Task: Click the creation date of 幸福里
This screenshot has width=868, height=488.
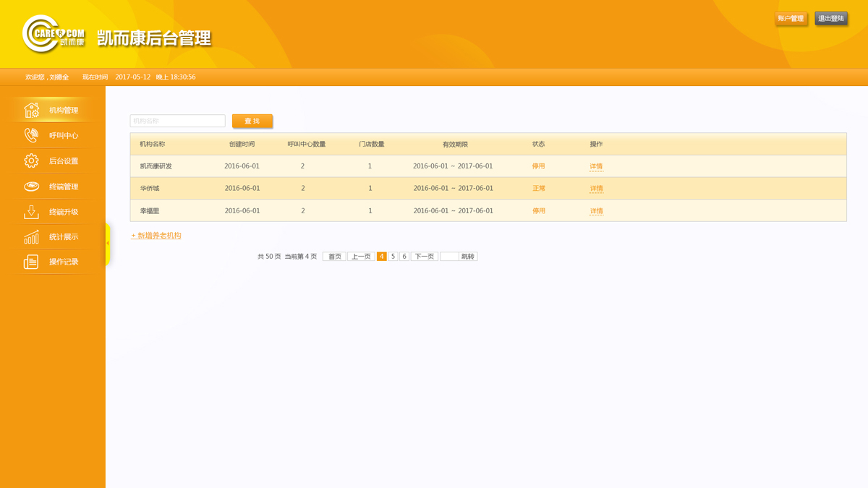Action: [242, 211]
